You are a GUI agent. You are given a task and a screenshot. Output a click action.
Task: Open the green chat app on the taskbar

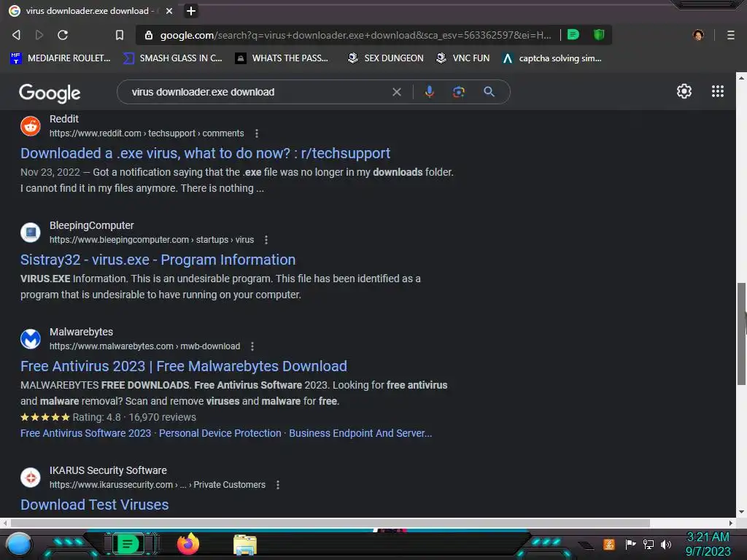128,544
